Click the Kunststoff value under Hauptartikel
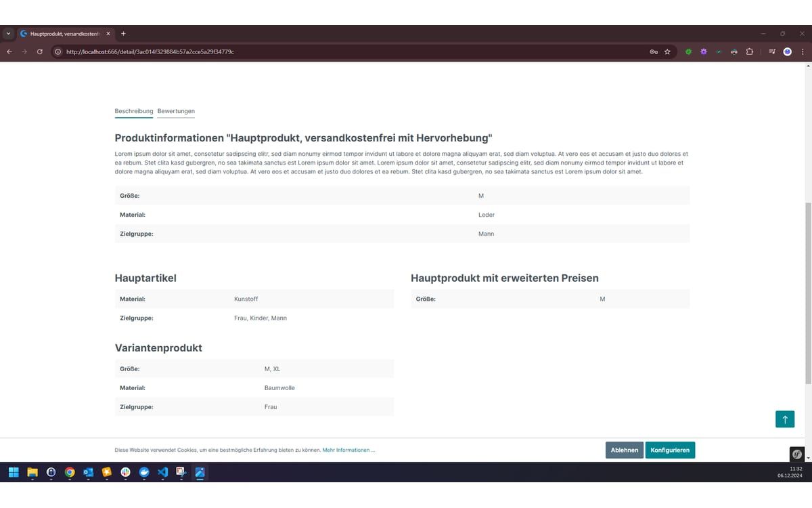 click(x=246, y=299)
